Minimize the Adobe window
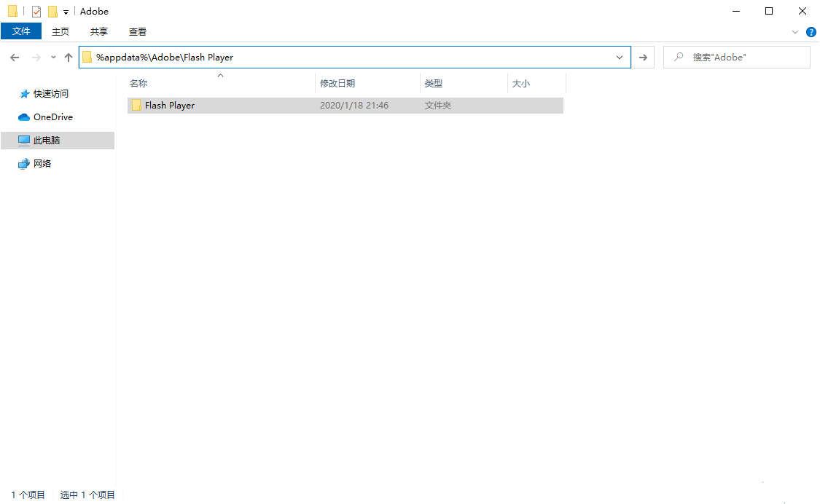 tap(736, 11)
